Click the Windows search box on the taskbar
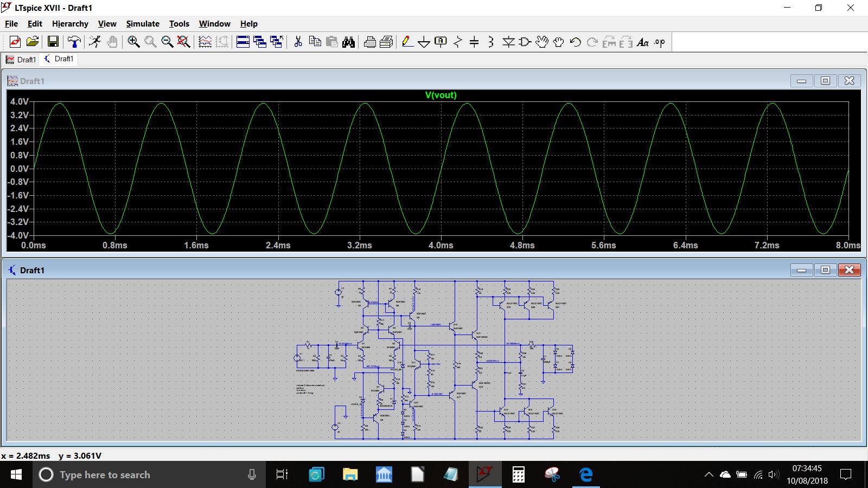 [x=150, y=475]
